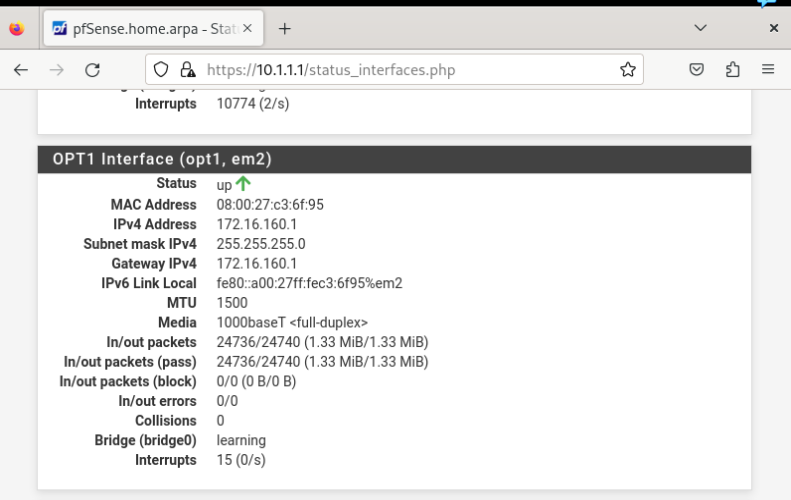791x500 pixels.
Task: Select the pfSense.home.arpa tab
Action: click(153, 29)
